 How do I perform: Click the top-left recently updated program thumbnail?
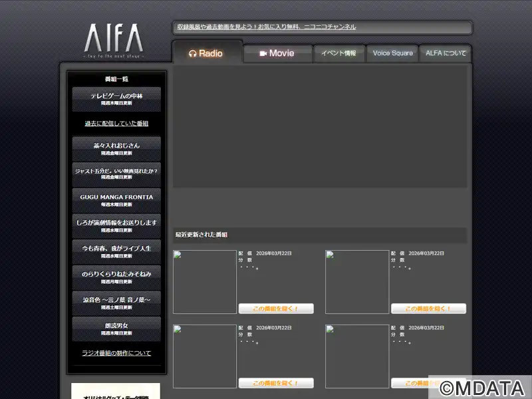point(205,282)
